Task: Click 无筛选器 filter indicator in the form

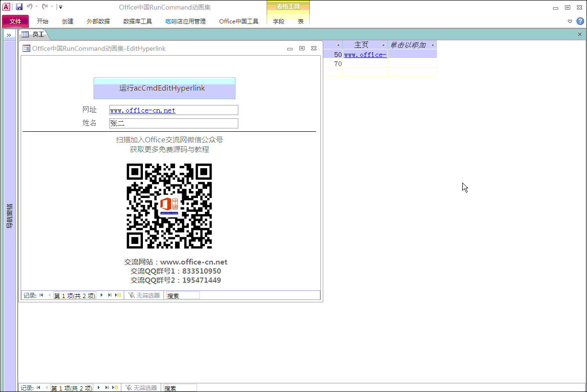Action: (144, 296)
